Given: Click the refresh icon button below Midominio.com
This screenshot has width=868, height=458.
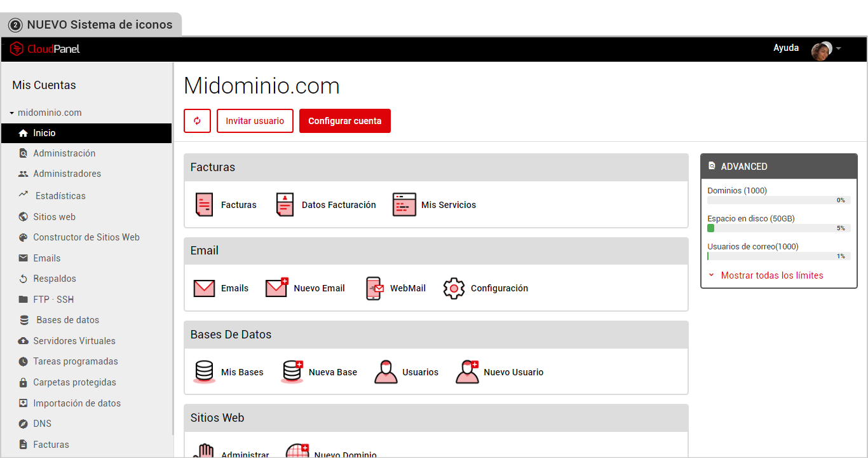Looking at the screenshot, I should 197,120.
